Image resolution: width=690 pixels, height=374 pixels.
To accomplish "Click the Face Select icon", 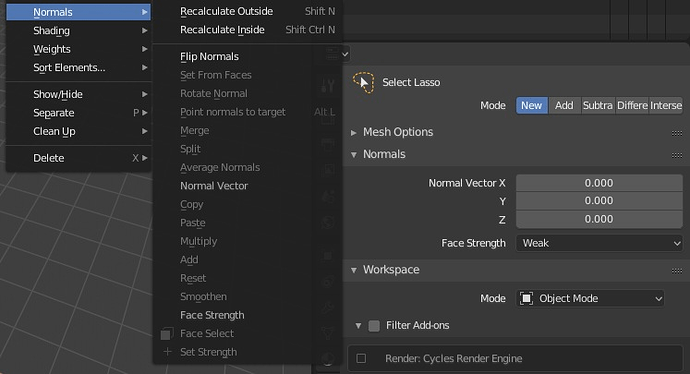I will [x=167, y=334].
